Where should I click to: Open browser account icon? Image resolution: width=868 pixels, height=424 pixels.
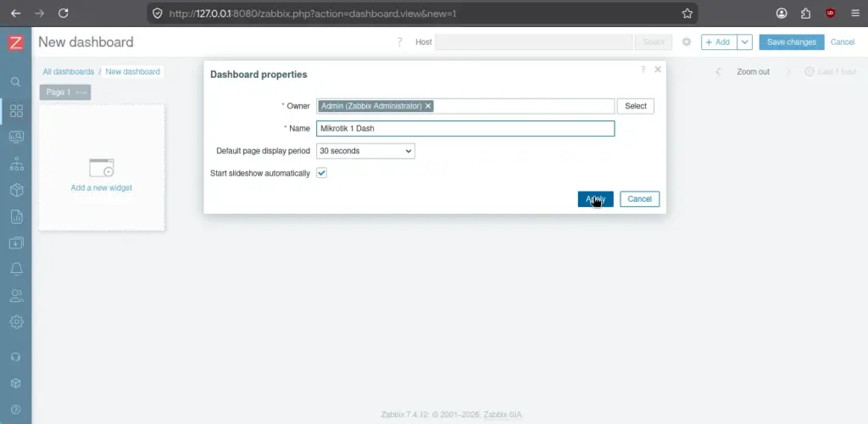click(782, 14)
